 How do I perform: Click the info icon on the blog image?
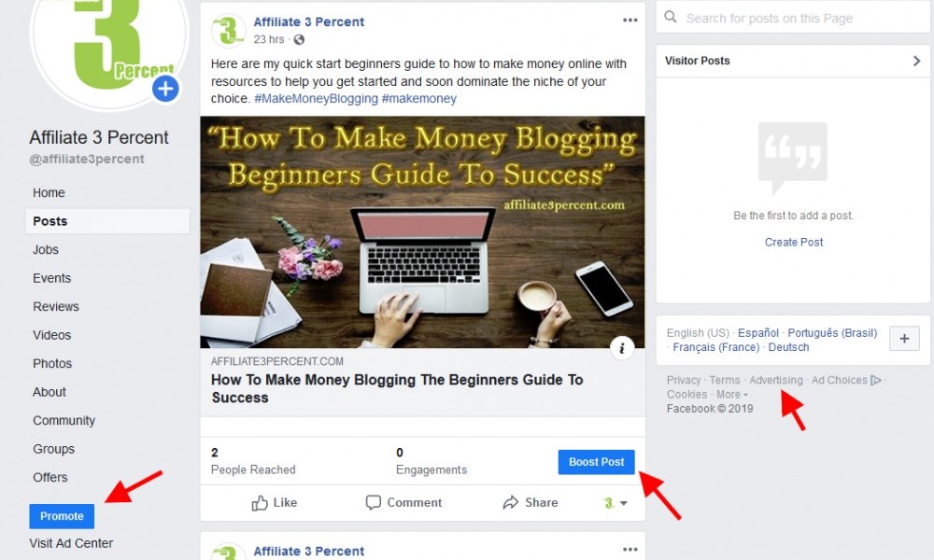[x=622, y=348]
